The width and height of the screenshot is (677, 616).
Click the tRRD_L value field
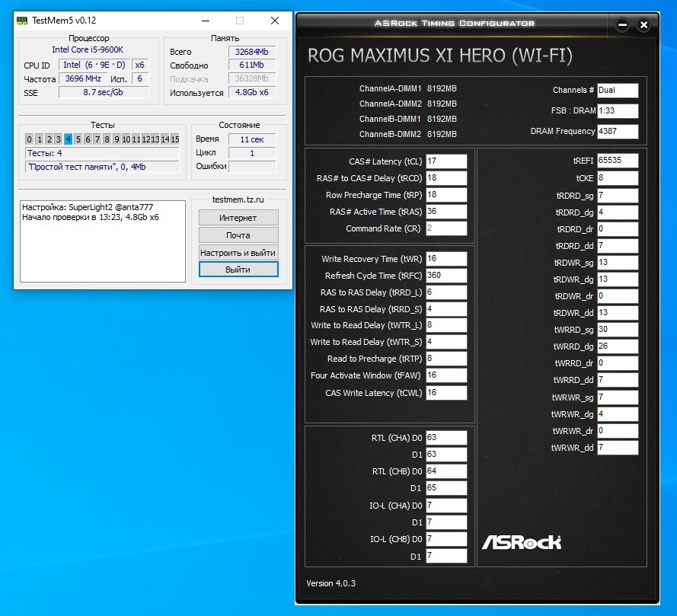[x=446, y=292]
